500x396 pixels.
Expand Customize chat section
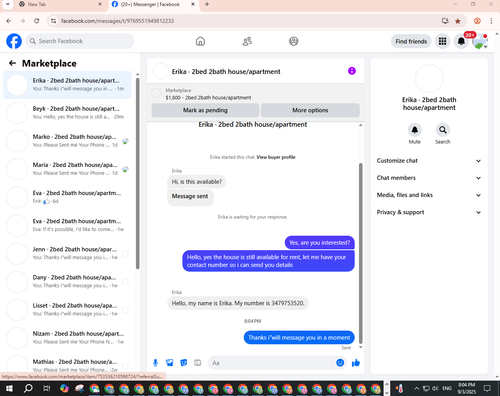click(429, 161)
